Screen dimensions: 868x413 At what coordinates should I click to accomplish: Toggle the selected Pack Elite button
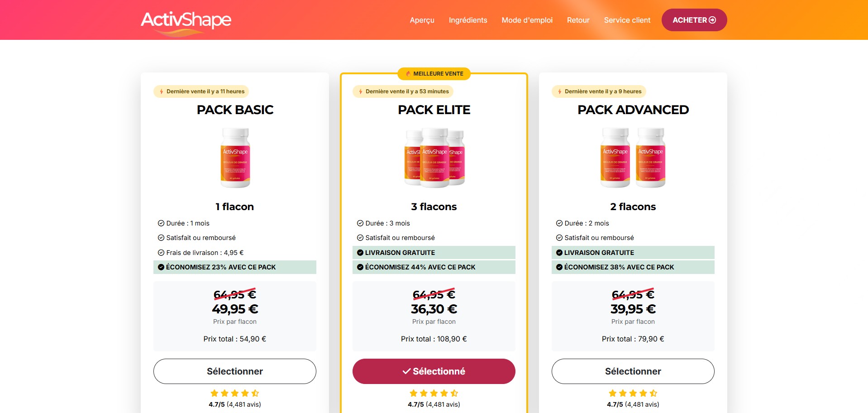(434, 371)
